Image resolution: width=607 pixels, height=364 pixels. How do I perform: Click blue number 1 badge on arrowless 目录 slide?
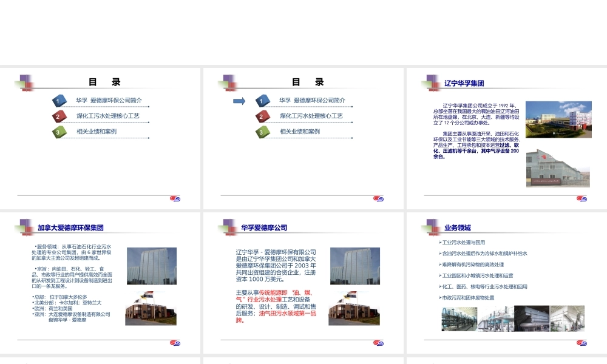59,101
